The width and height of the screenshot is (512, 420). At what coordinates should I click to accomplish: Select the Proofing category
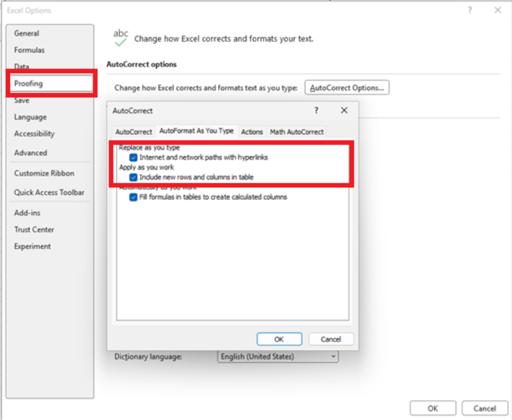click(51, 83)
